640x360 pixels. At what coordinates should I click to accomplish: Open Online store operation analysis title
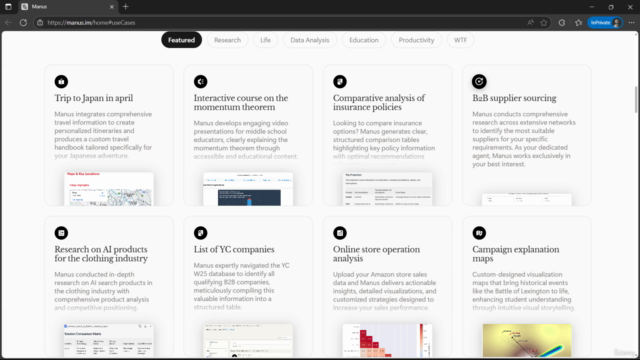pyautogui.click(x=376, y=254)
